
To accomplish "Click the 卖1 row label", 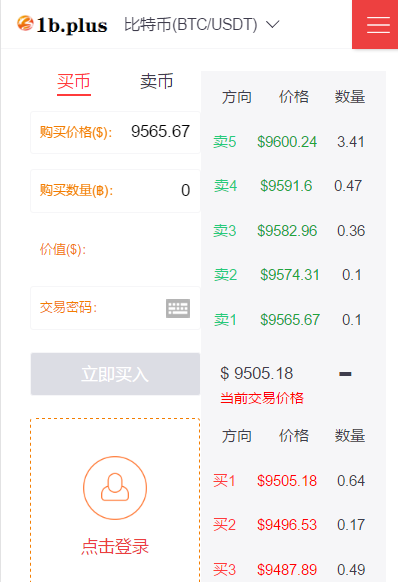I will click(225, 320).
